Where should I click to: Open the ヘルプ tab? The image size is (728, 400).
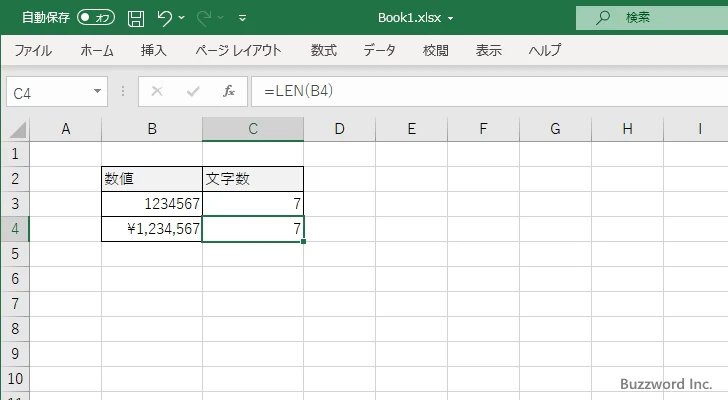tap(545, 50)
